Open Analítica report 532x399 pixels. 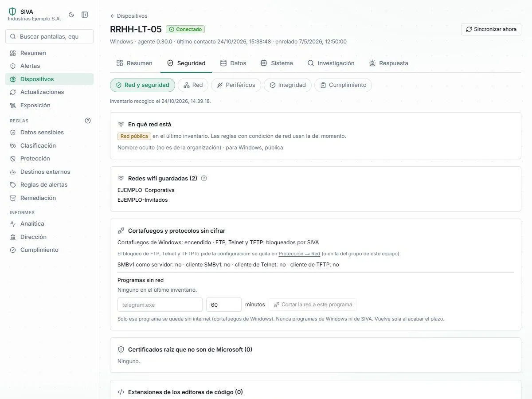click(x=49, y=223)
